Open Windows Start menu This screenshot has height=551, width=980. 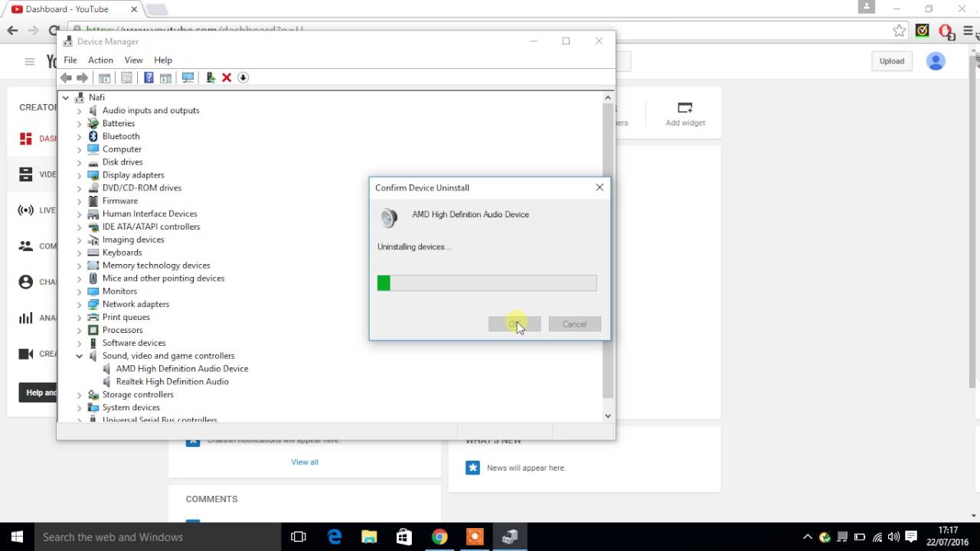(17, 537)
